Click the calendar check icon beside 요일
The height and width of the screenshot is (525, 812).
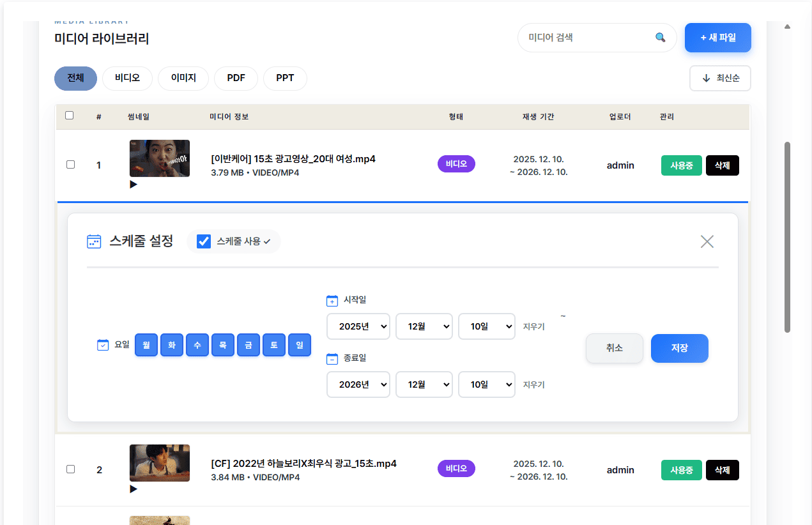[103, 345]
